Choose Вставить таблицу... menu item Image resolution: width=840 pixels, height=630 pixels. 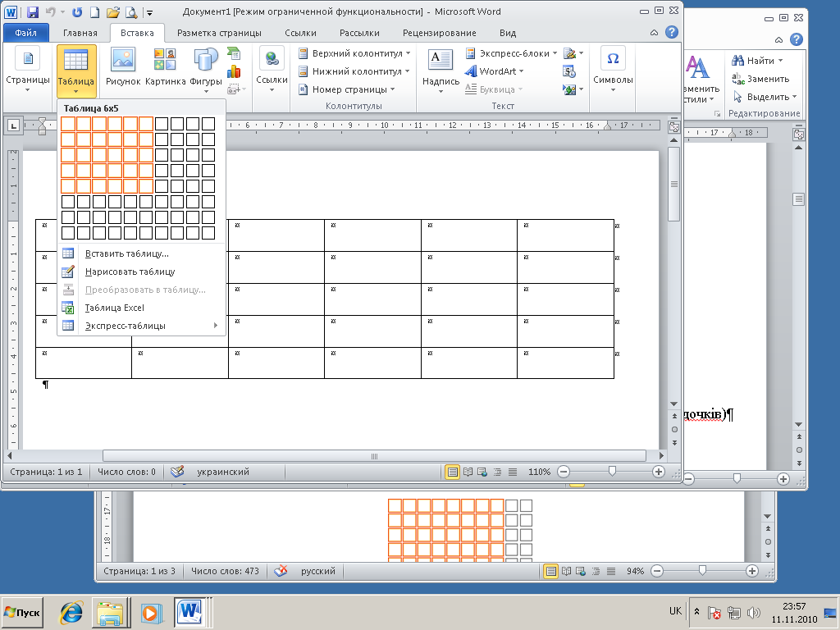point(141,253)
